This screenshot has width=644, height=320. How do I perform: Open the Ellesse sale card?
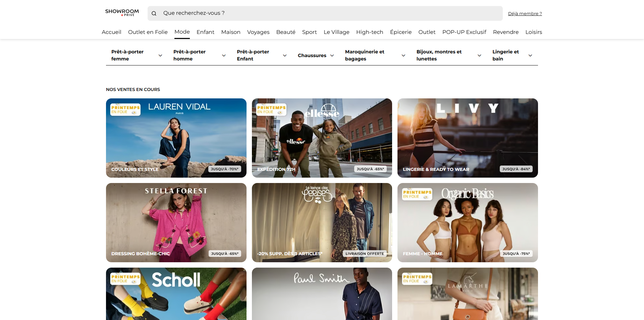pos(322,138)
